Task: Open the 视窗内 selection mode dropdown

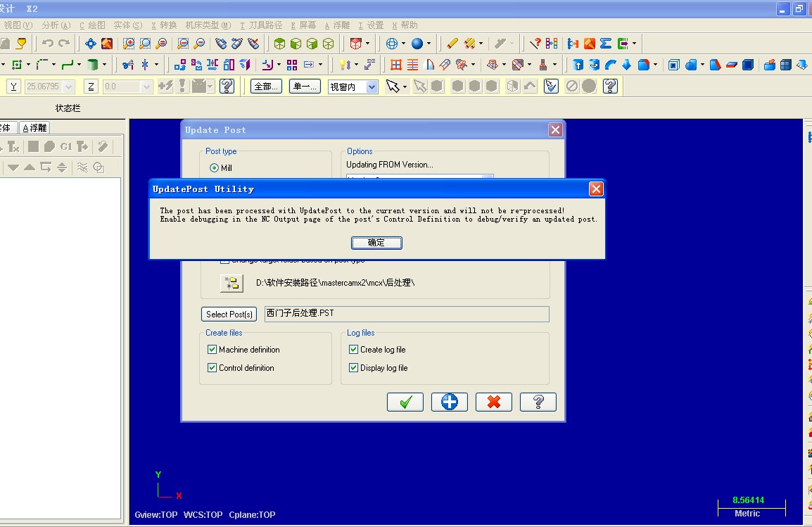Action: point(372,87)
